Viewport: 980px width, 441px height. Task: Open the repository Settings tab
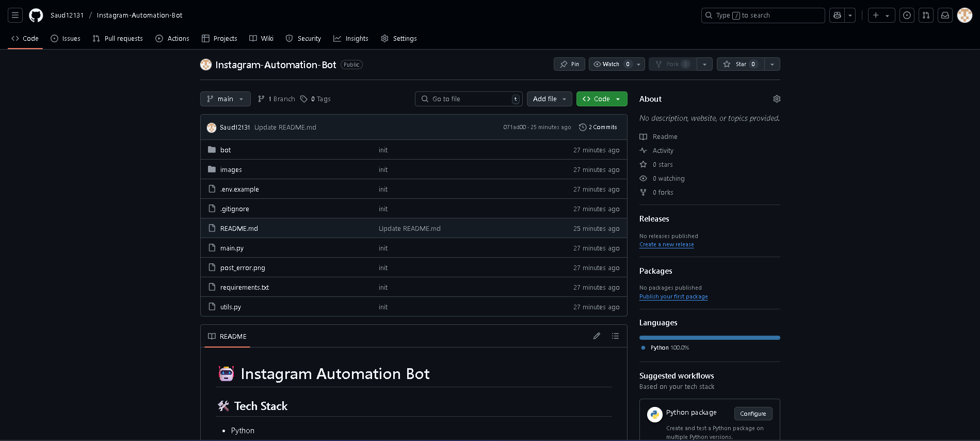[x=399, y=38]
